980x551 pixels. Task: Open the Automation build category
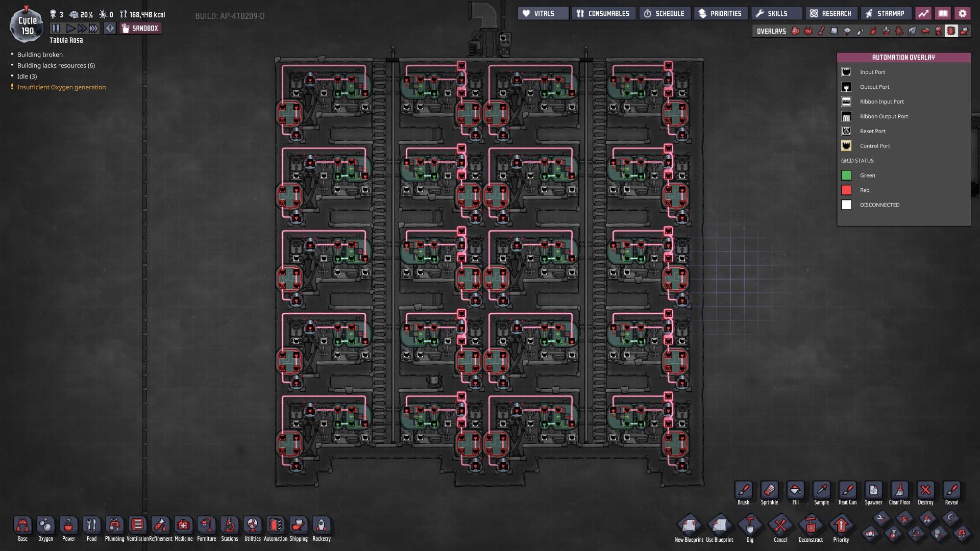coord(275,526)
